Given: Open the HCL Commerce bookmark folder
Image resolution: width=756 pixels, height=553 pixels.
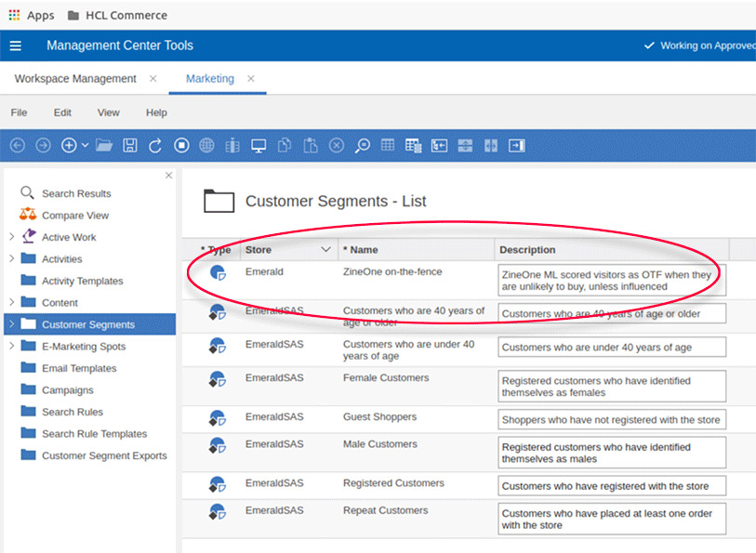Looking at the screenshot, I should [x=117, y=16].
